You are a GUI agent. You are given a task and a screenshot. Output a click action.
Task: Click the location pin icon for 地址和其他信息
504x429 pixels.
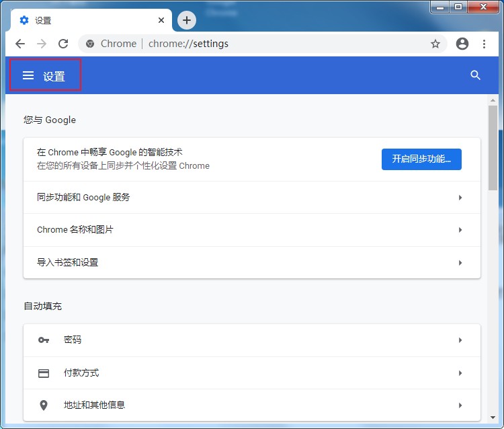44,405
